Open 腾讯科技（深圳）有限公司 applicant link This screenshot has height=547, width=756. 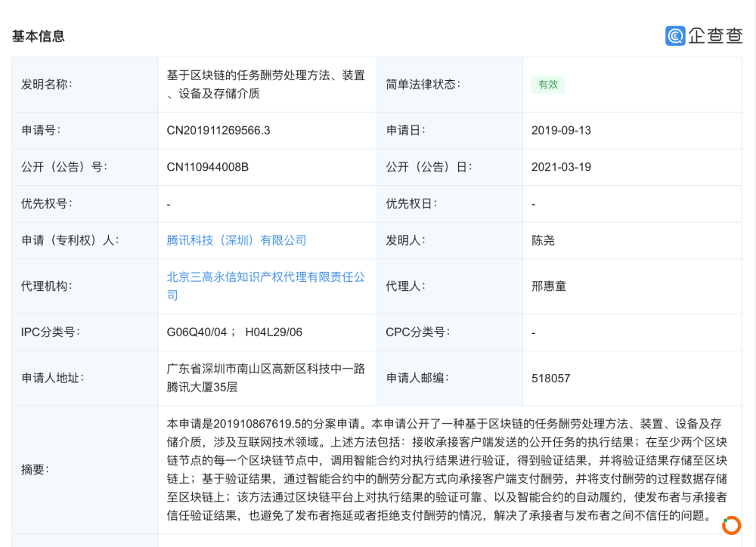(x=236, y=240)
